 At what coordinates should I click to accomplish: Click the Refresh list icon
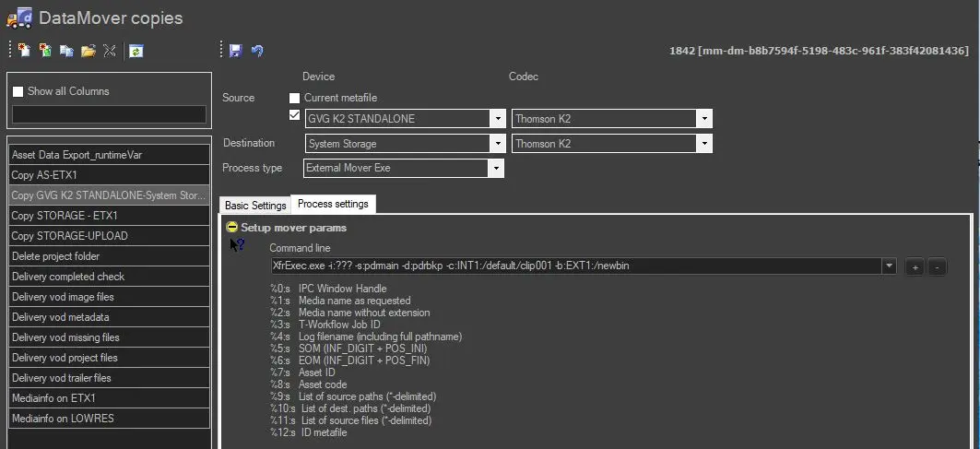[x=136, y=51]
